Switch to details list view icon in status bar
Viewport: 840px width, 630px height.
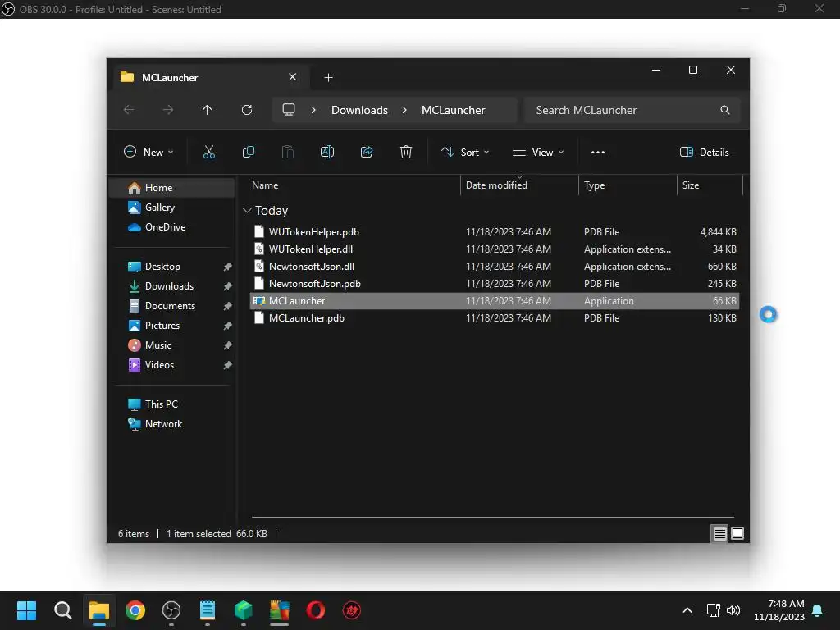pos(719,533)
